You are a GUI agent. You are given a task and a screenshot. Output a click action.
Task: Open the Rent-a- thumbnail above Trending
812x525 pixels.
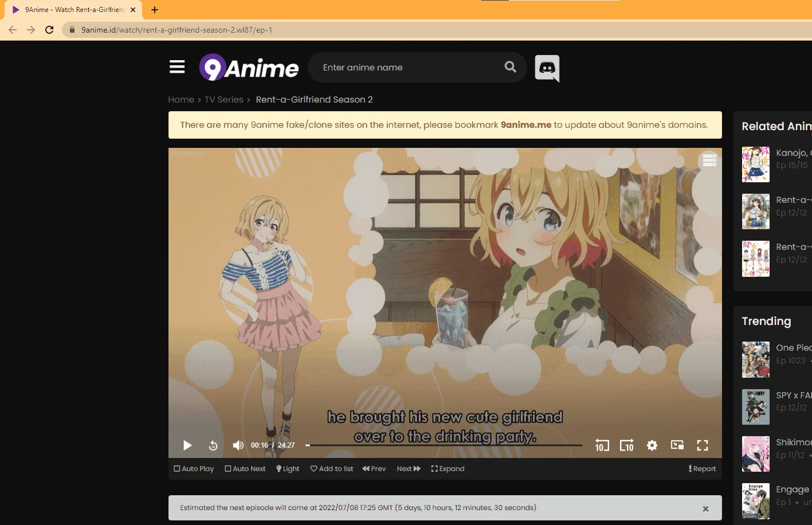(x=756, y=258)
